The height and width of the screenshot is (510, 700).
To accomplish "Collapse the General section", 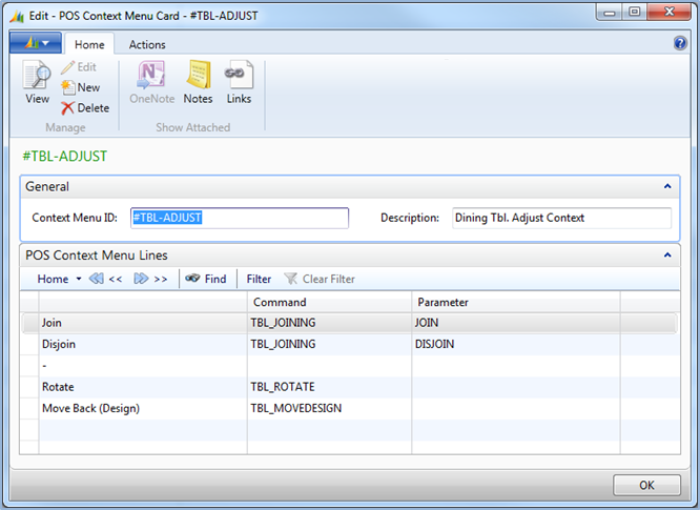I will tap(667, 186).
